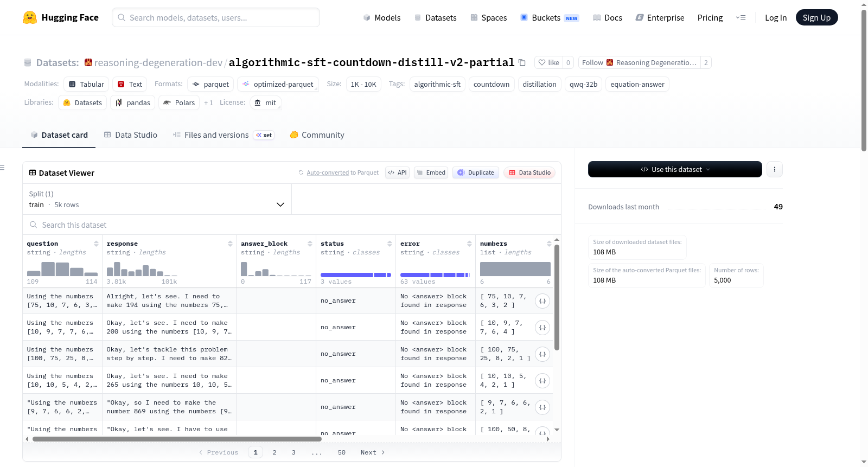Open the three-dot menu beside Use this dataset

click(775, 169)
